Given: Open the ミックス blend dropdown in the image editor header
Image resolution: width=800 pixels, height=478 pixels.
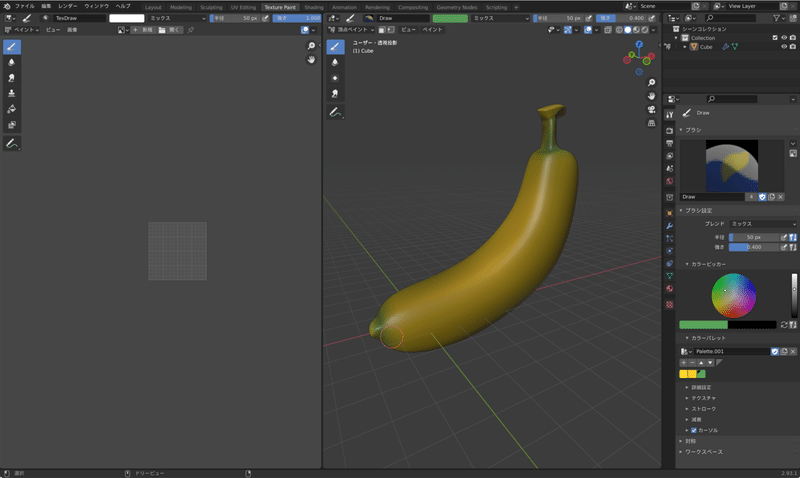Looking at the screenshot, I should (177, 18).
